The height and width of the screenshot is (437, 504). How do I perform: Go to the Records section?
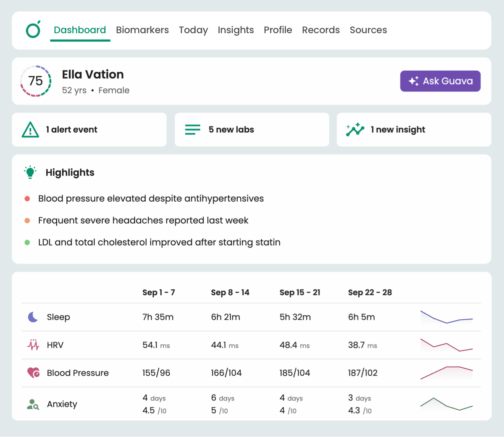coord(321,30)
